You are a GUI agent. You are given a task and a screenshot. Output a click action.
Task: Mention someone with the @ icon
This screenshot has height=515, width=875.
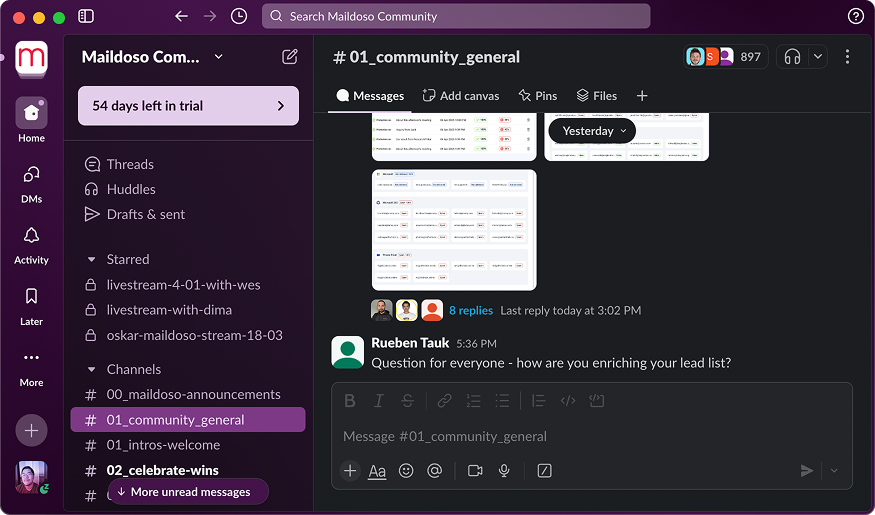click(435, 471)
